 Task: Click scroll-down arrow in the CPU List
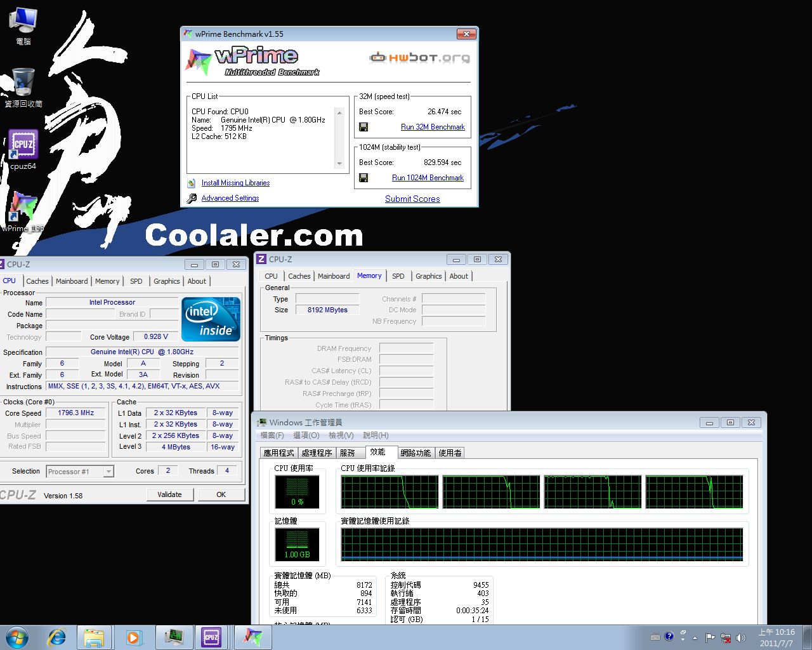tap(339, 164)
